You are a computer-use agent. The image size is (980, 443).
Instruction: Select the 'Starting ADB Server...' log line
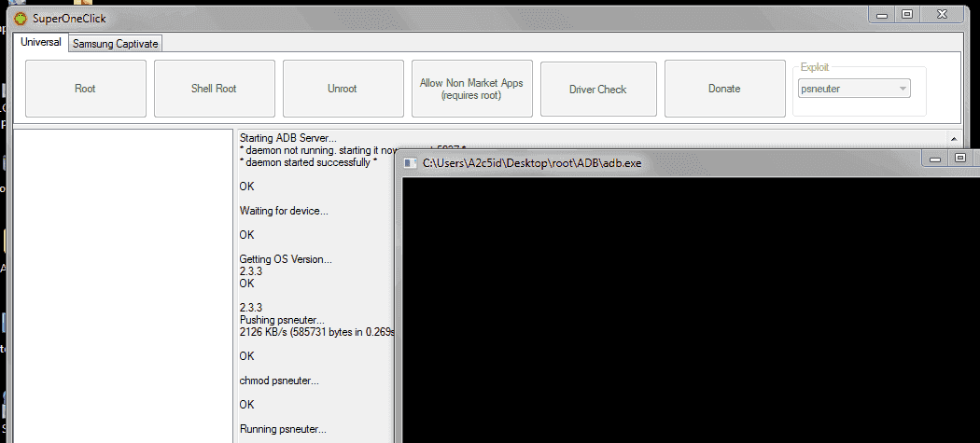pyautogui.click(x=288, y=138)
